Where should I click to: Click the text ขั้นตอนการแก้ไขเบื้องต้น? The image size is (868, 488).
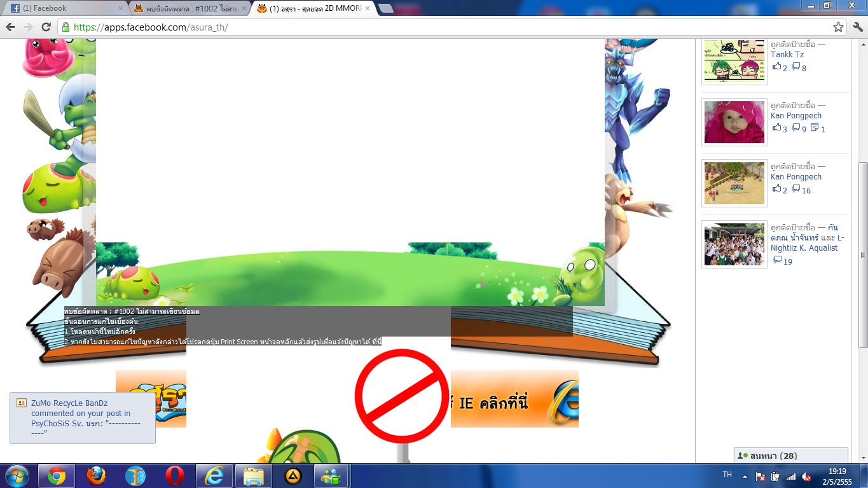click(x=101, y=321)
